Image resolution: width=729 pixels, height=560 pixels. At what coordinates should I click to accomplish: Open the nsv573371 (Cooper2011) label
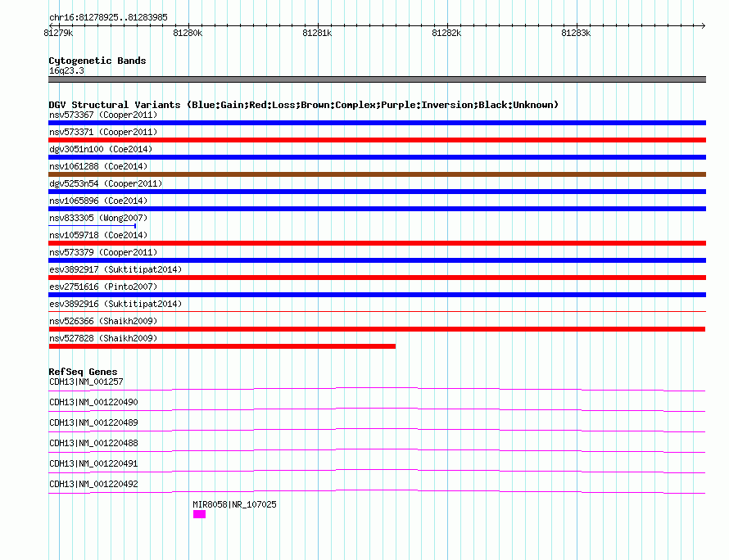(x=103, y=132)
